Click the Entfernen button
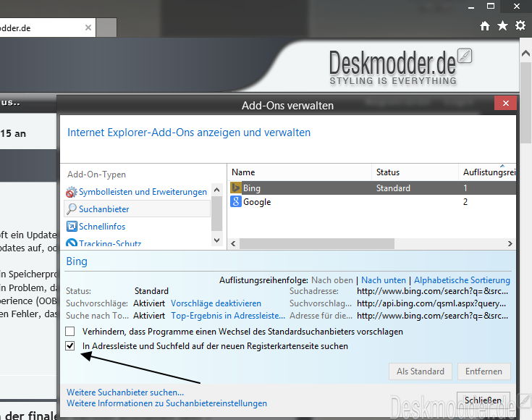 484,371
